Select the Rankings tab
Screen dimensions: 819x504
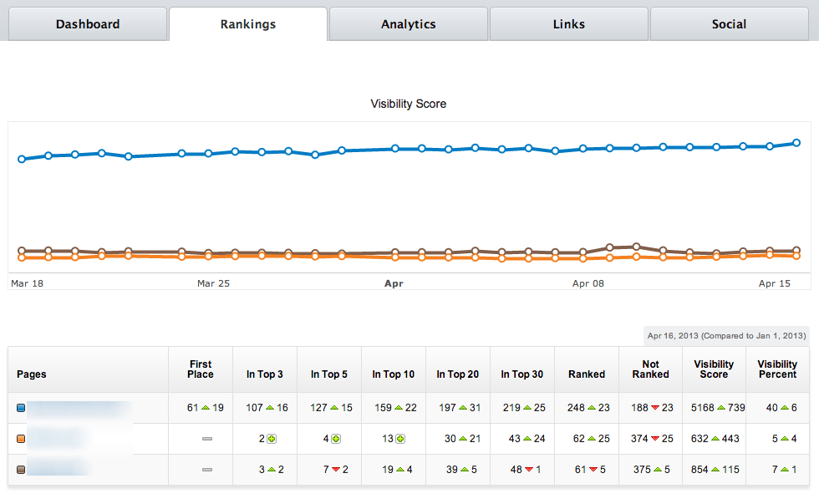248,24
